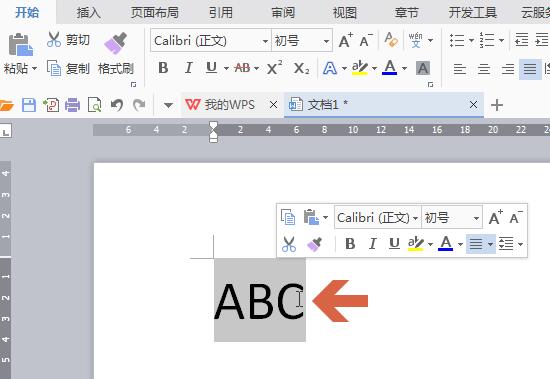Viewport: 550px width, 379px height.
Task: Apply yellow highlight in mini toolbar
Action: pyautogui.click(x=416, y=244)
